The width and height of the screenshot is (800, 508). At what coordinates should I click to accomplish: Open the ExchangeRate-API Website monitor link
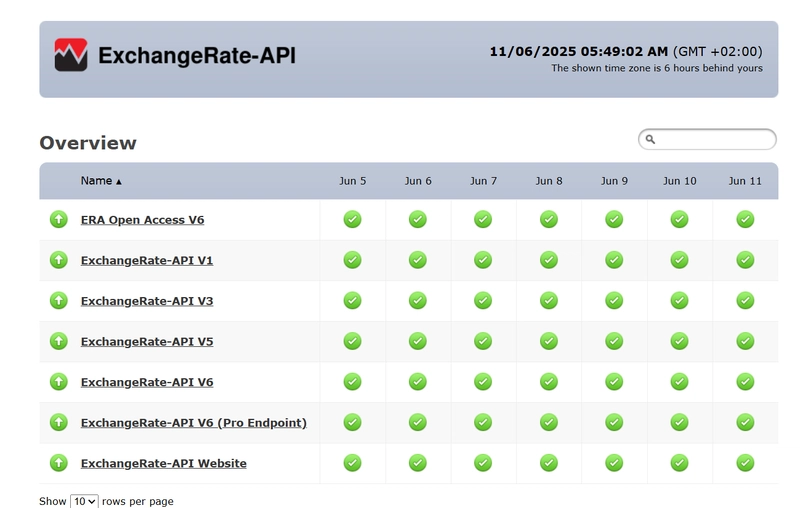coord(164,463)
